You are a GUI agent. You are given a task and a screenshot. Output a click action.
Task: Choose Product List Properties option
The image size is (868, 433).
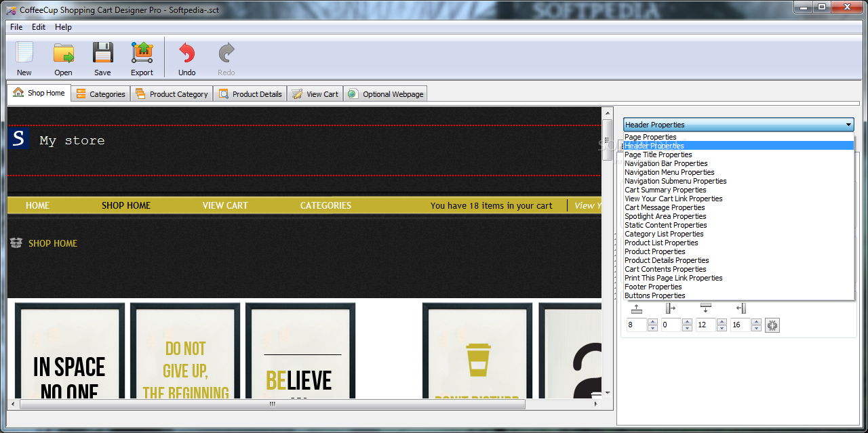pyautogui.click(x=738, y=243)
